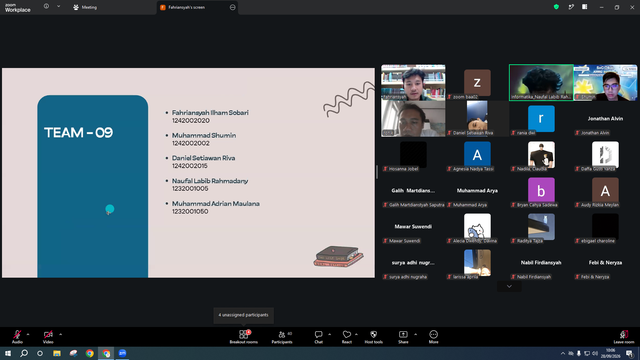
Task: Open the More options menu
Action: [x=433, y=337]
